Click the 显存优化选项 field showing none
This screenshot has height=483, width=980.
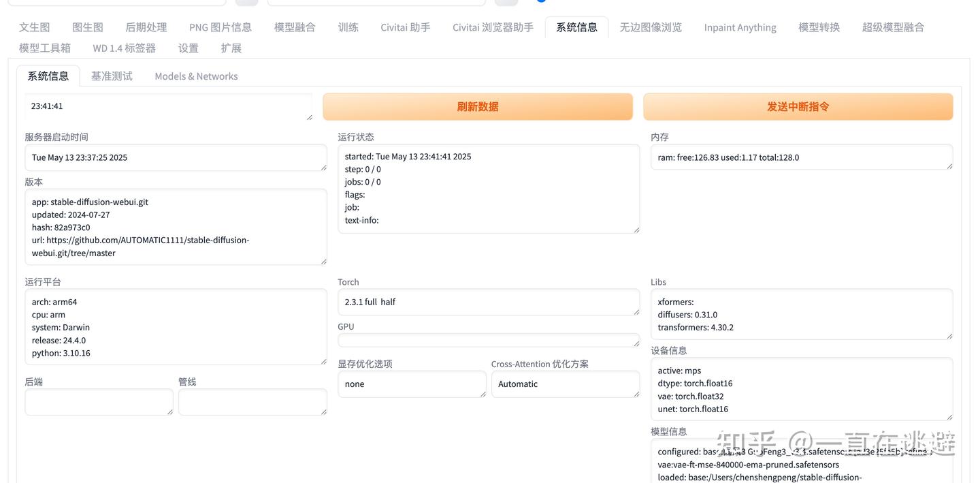[x=412, y=384]
